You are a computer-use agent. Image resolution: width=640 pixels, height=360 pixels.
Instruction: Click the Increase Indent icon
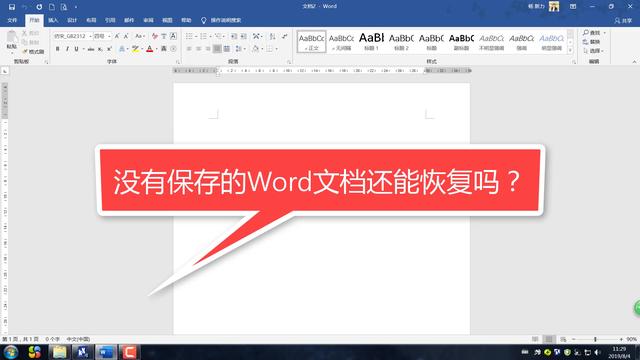point(244,36)
